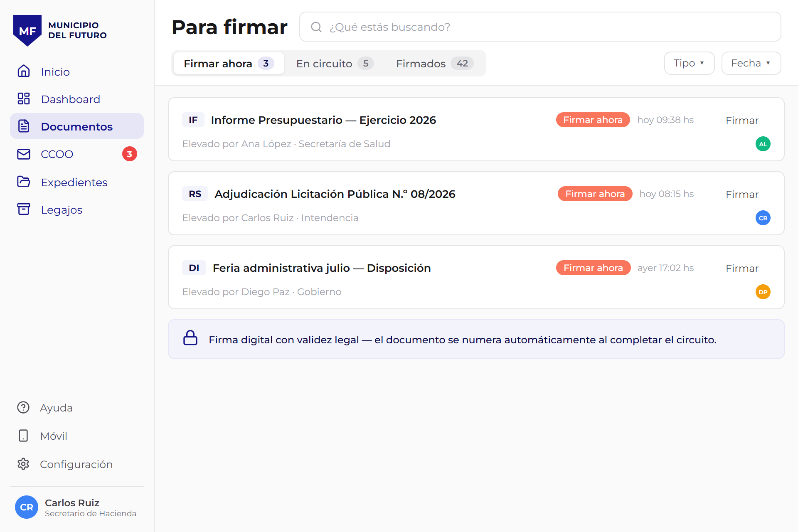Image resolution: width=798 pixels, height=532 pixels.
Task: Open Ayuda help section
Action: click(77, 407)
